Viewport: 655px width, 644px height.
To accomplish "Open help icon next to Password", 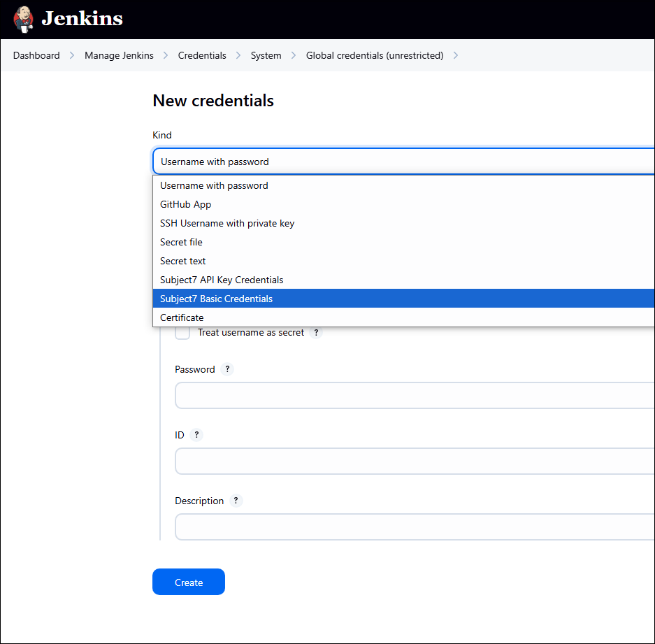I will [x=227, y=369].
